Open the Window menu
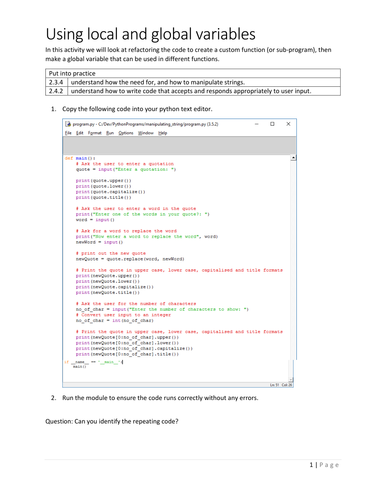The image size is (386, 500). click(x=146, y=133)
